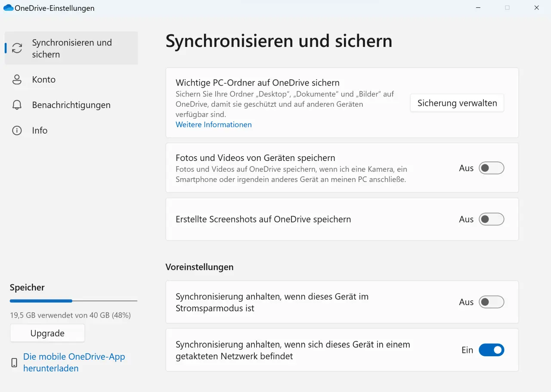Select the person icon next to Konto
The width and height of the screenshot is (551, 392).
(17, 80)
